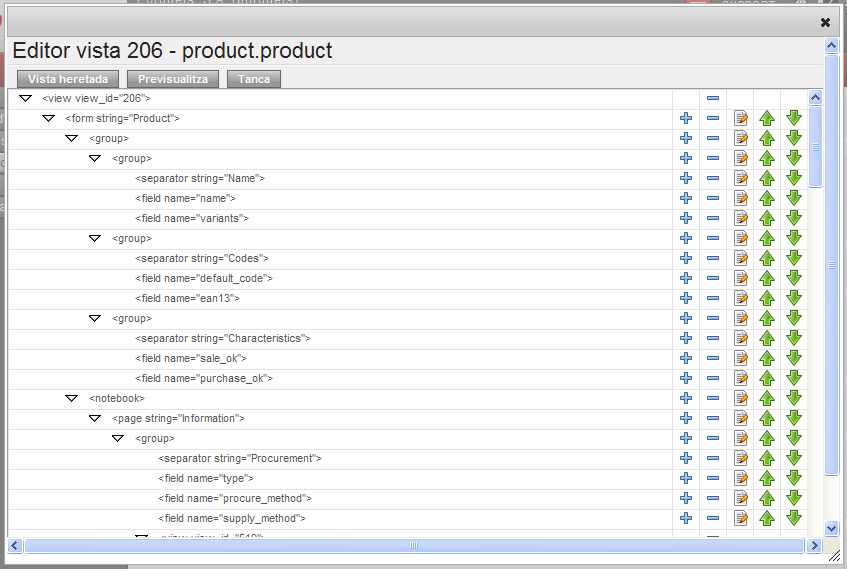Click the tree's horizontal scrollbar
The height and width of the screenshot is (569, 847).
coord(414,546)
